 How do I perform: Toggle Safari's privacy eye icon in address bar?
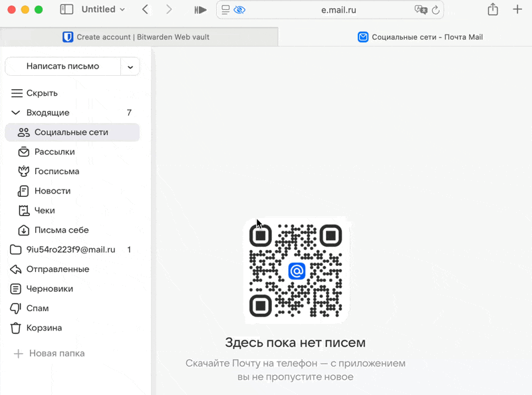coord(240,10)
